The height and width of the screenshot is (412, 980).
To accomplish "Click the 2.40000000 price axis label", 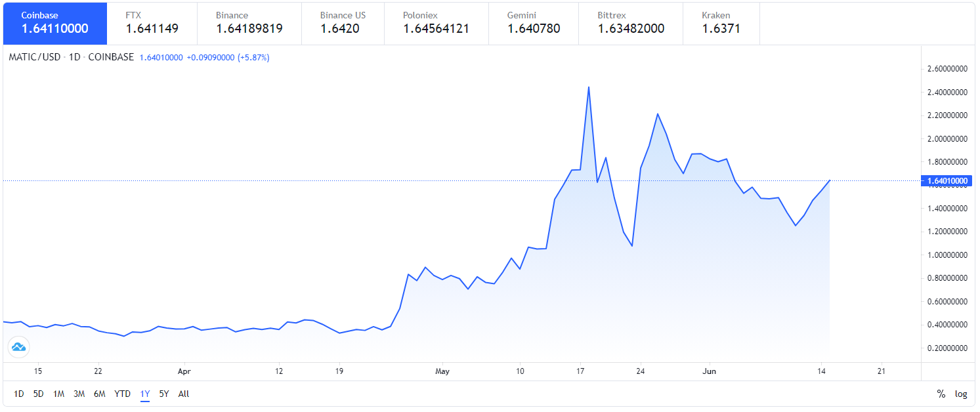I will click(x=947, y=93).
